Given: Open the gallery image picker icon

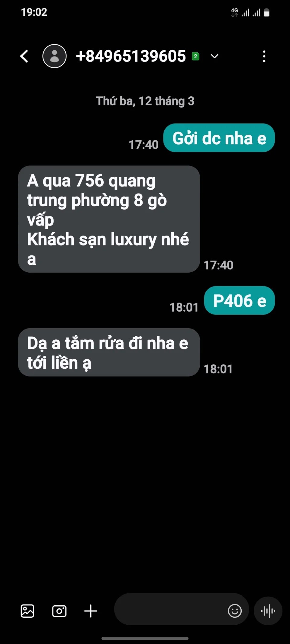Looking at the screenshot, I should tap(27, 611).
